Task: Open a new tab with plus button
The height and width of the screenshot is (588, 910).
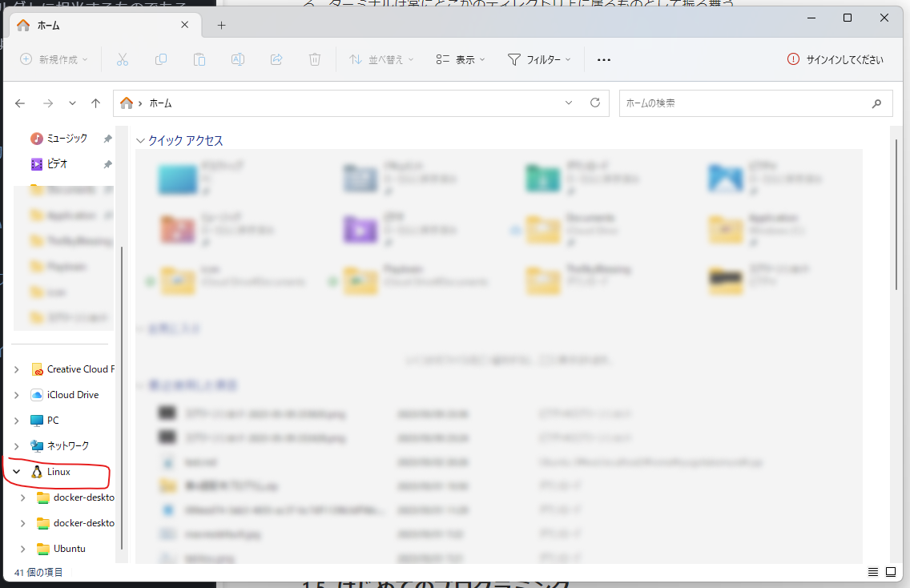Action: (x=221, y=25)
